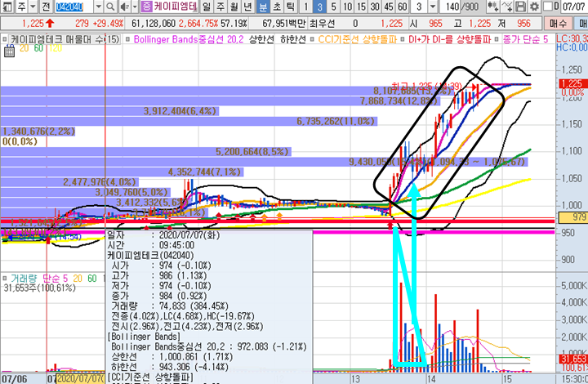This screenshot has width=588, height=384.
Task: Choose the 1 minute interval button
Action: [306, 7]
